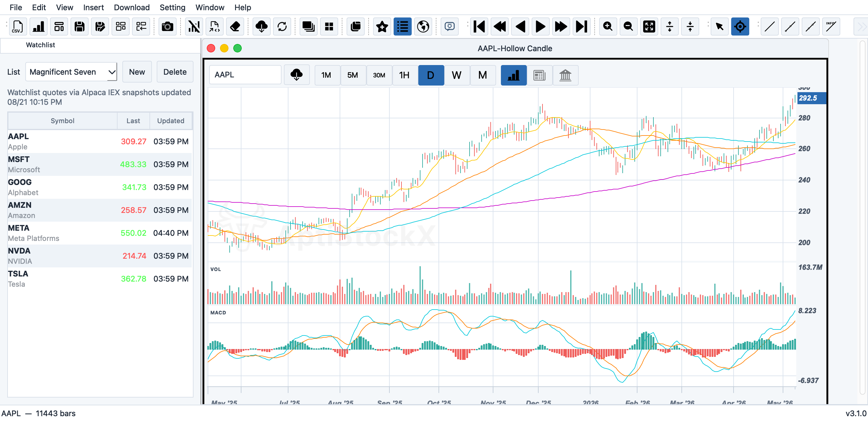This screenshot has width=868, height=421.
Task: Expand the toolbar overflow chevron
Action: point(862,27)
